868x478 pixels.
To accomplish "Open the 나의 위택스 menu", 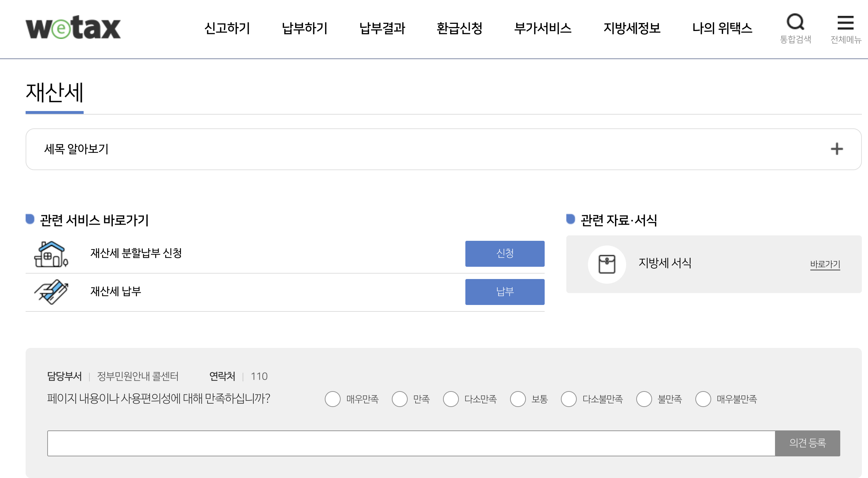I will pyautogui.click(x=722, y=28).
